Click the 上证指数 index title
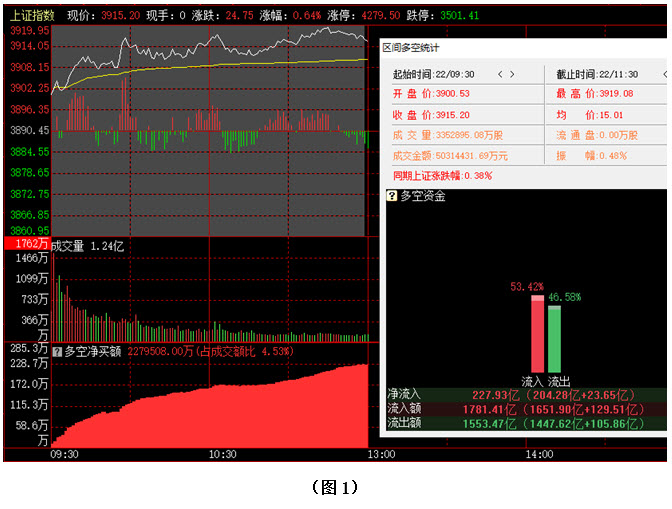Viewport: 672px width, 509px height. tap(32, 16)
